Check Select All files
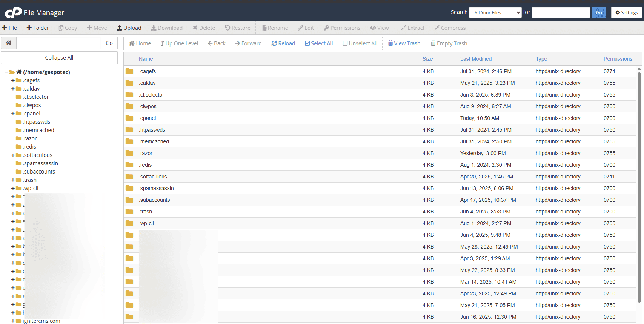 pyautogui.click(x=319, y=43)
